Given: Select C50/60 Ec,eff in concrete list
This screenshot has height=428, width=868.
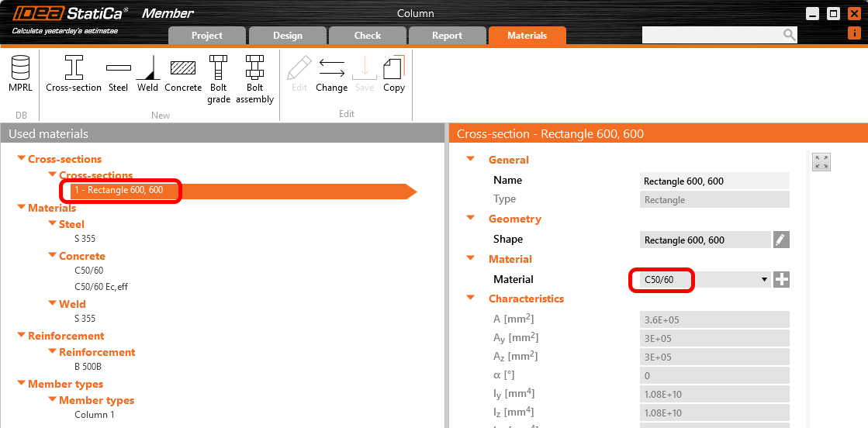Looking at the screenshot, I should click(101, 287).
